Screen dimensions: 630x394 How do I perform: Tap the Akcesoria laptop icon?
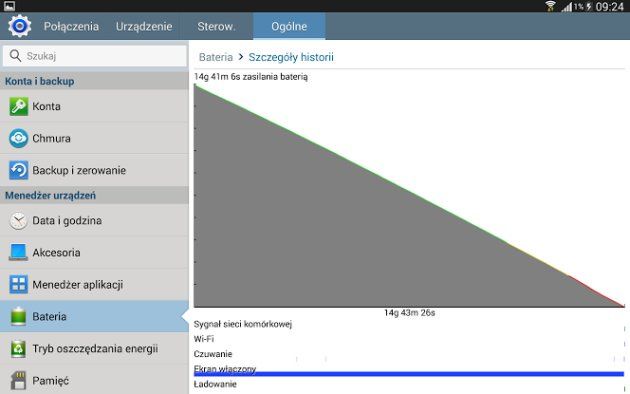(x=18, y=252)
